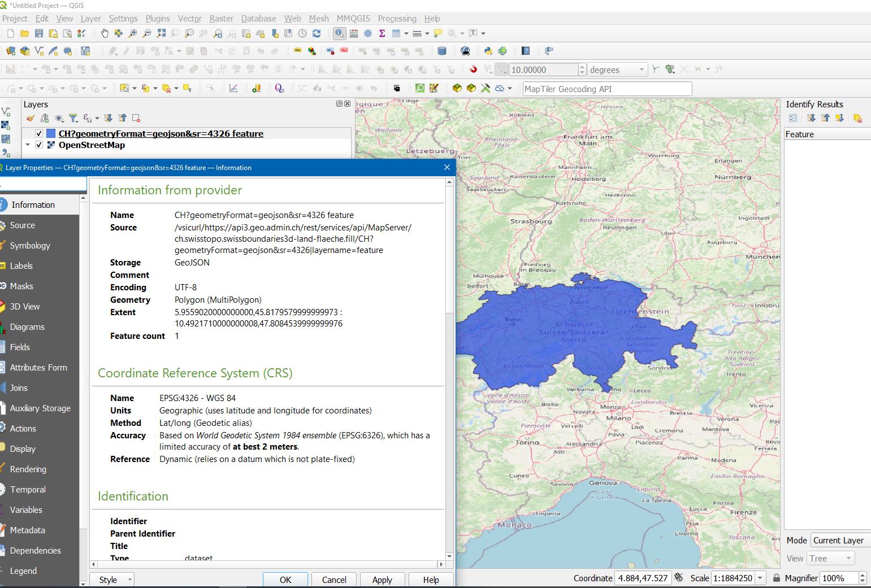The image size is (871, 588).
Task: Expand the OpenStreetMap layer tree arrow
Action: pos(28,145)
